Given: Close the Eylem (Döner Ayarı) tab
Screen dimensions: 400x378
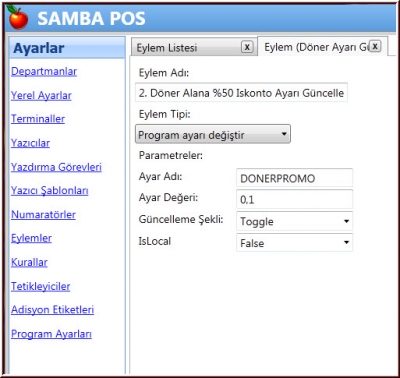Looking at the screenshot, I should tap(375, 46).
